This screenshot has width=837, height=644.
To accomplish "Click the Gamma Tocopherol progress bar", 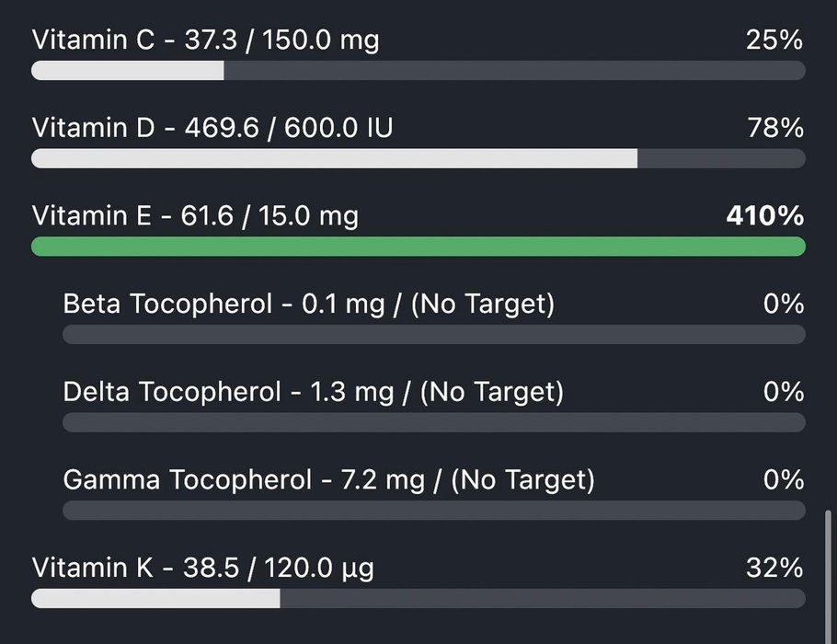I will (x=433, y=511).
